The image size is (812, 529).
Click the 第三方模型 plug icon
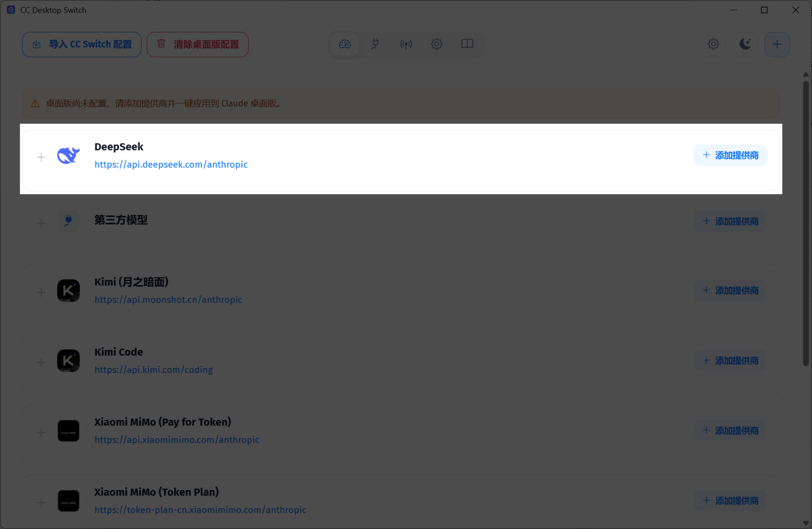68,221
